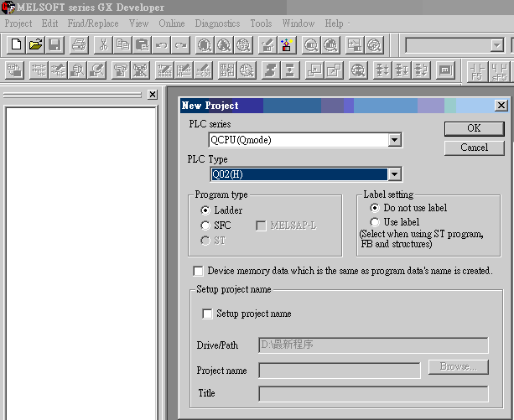
Task: Open the PLC series QCPU(Qmode) dropdown
Action: click(394, 140)
